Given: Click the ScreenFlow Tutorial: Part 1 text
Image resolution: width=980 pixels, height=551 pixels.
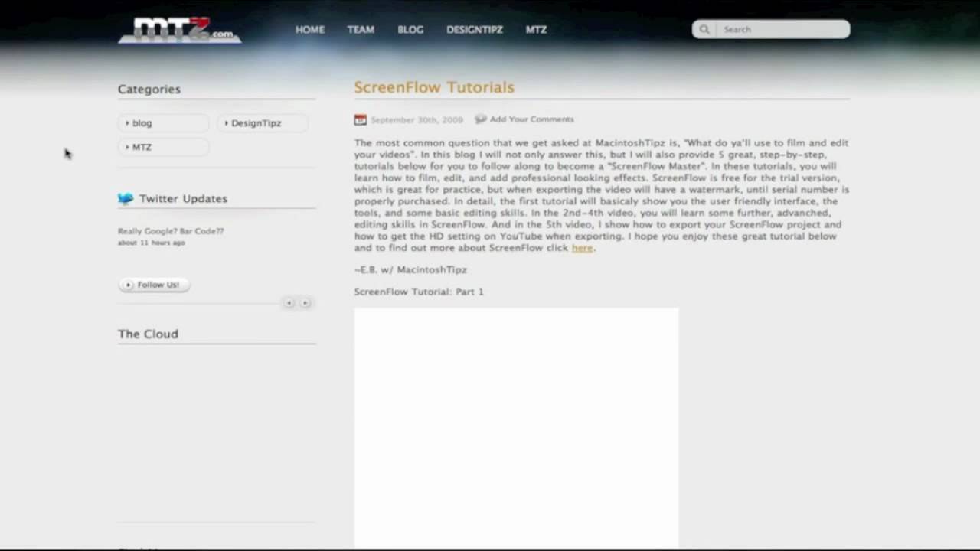Looking at the screenshot, I should tap(419, 292).
